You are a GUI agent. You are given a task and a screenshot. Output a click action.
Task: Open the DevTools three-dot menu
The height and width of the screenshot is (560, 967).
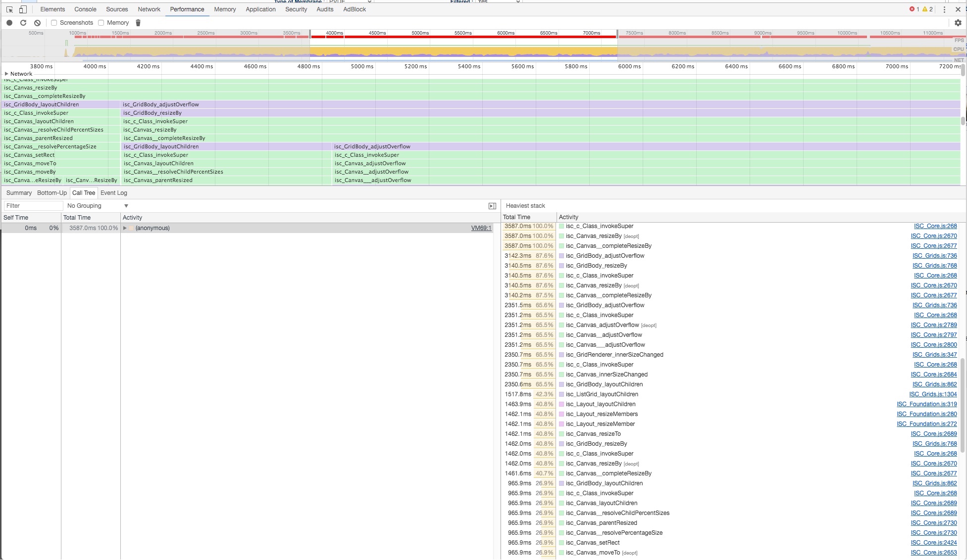(x=944, y=9)
